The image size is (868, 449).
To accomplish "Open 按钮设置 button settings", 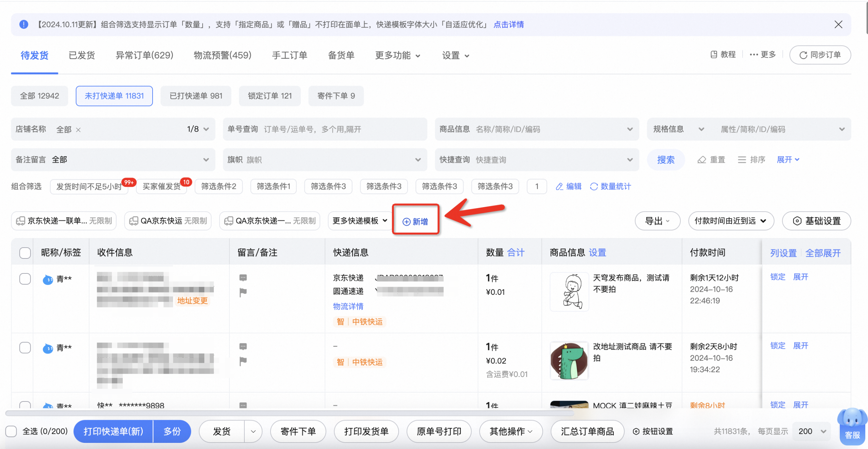I will pos(653,431).
